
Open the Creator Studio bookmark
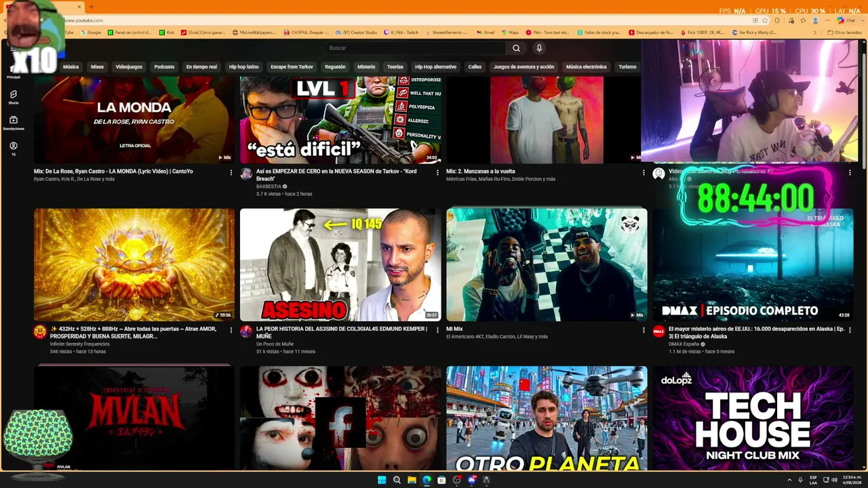point(356,33)
